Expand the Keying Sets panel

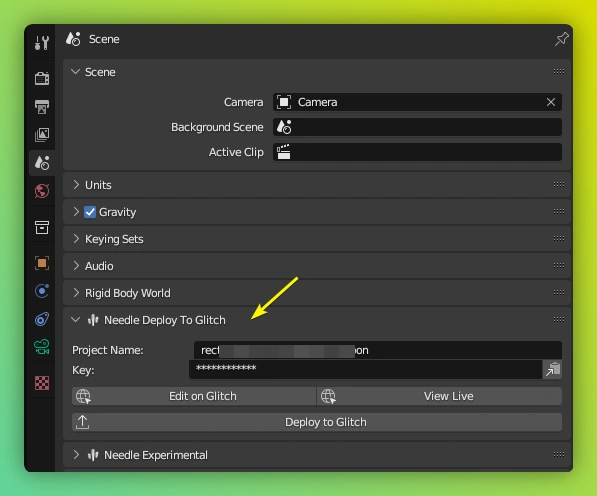pos(76,239)
